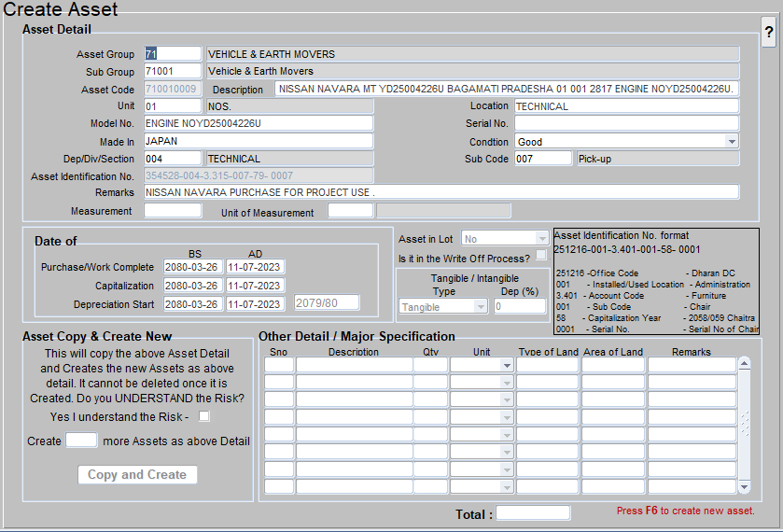The image size is (783, 532).
Task: Focus the Model No. input field
Action: point(258,123)
